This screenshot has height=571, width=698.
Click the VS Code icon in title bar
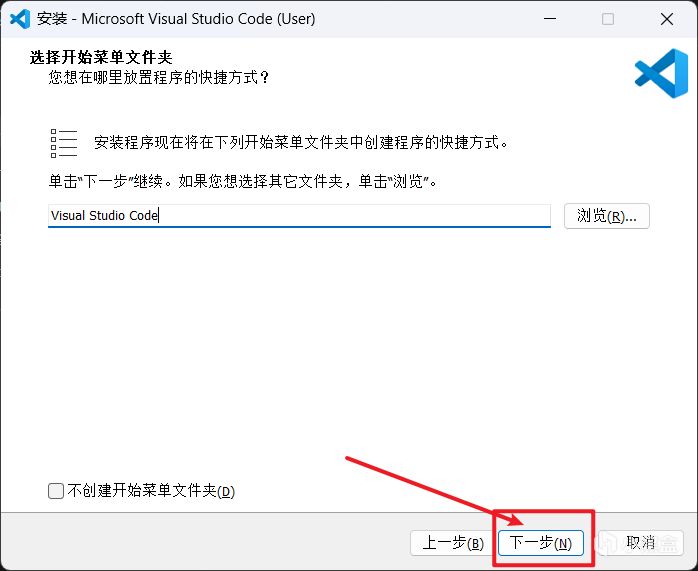click(x=20, y=19)
